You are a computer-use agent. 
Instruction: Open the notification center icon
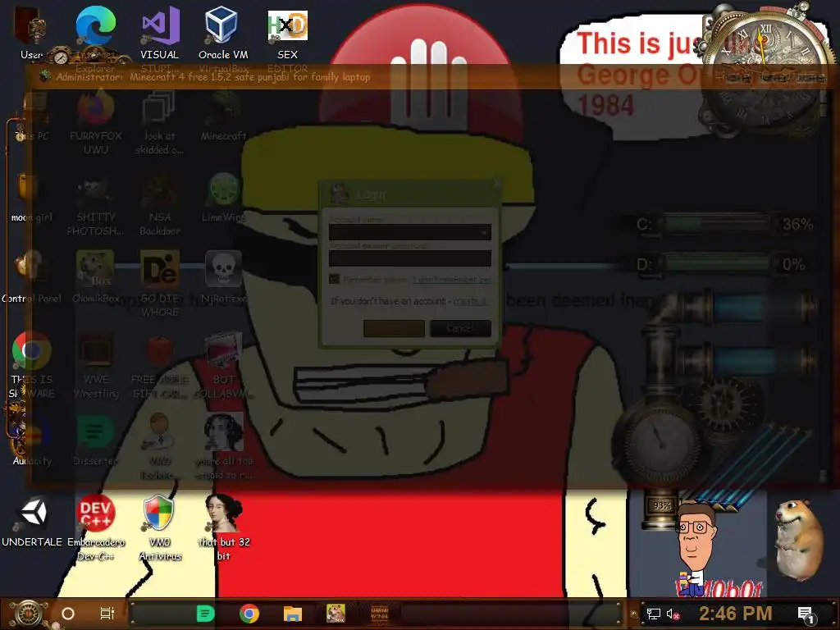806,614
